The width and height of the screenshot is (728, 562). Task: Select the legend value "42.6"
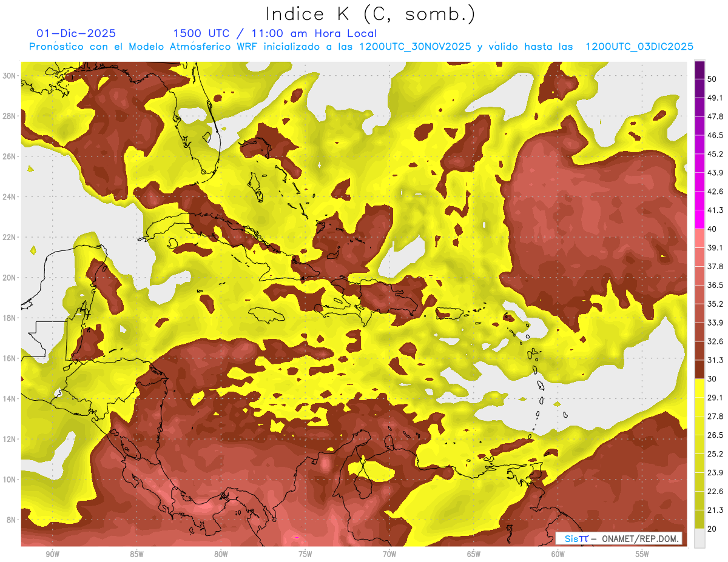(x=715, y=192)
